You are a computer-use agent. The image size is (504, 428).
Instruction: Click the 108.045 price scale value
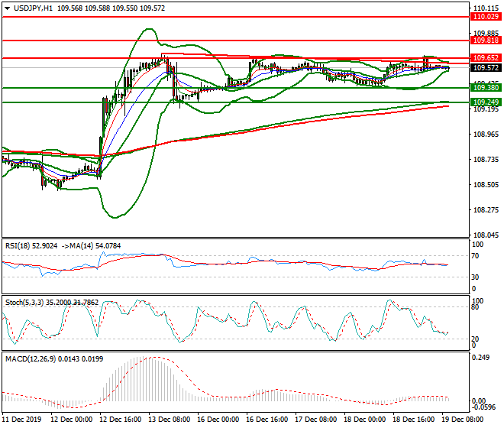tap(486, 235)
